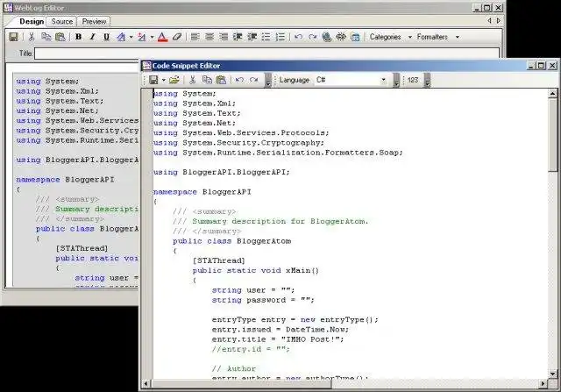Click the left tab scroll arrow
561x392 pixels.
coord(490,21)
